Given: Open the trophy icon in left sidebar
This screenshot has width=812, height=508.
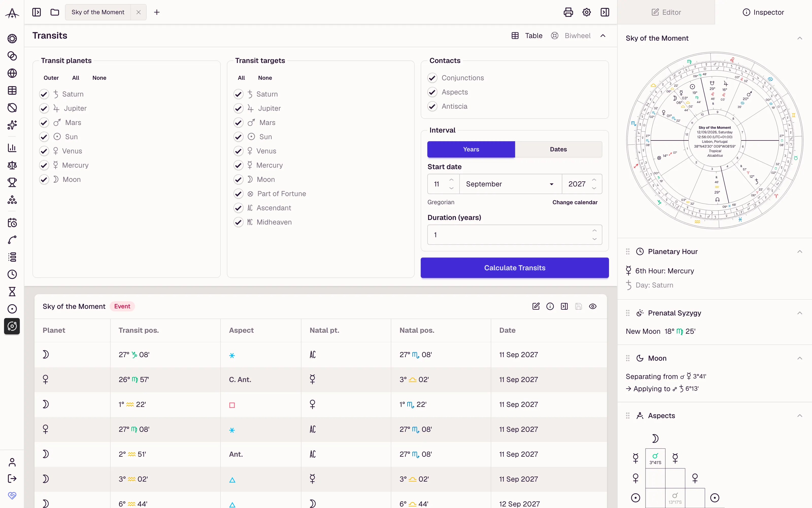Looking at the screenshot, I should (12, 182).
